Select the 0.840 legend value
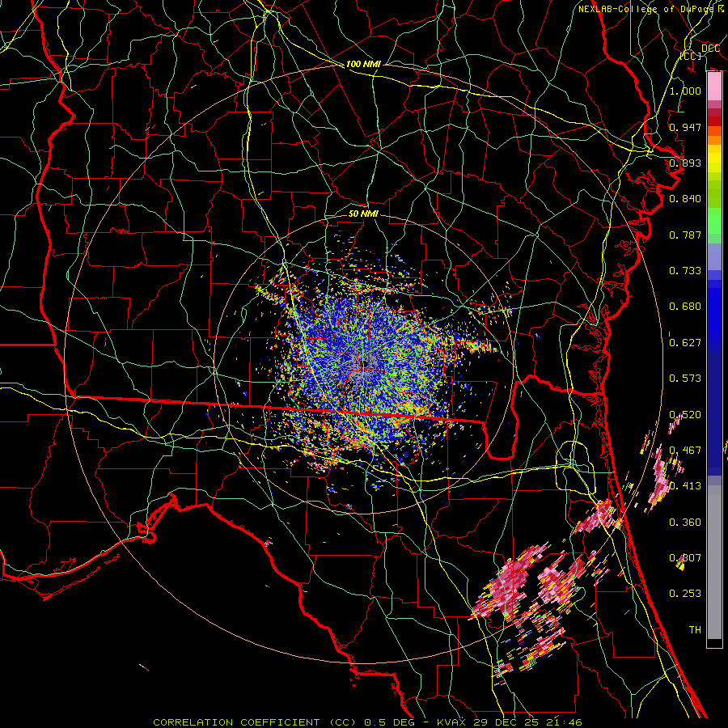This screenshot has width=728, height=728. (x=685, y=199)
